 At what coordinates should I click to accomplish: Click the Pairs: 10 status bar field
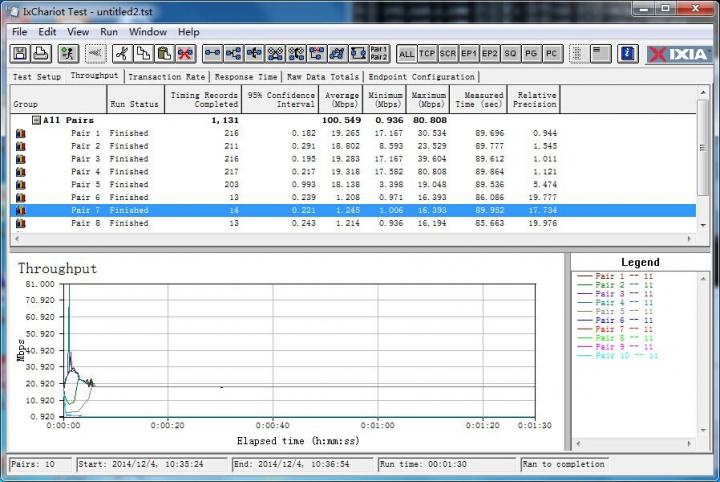coord(40,465)
